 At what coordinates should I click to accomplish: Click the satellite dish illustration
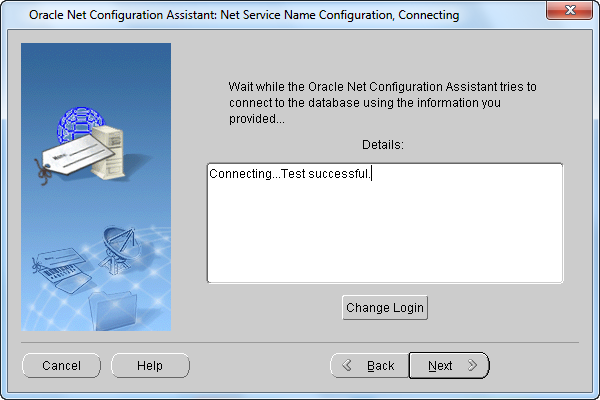118,250
